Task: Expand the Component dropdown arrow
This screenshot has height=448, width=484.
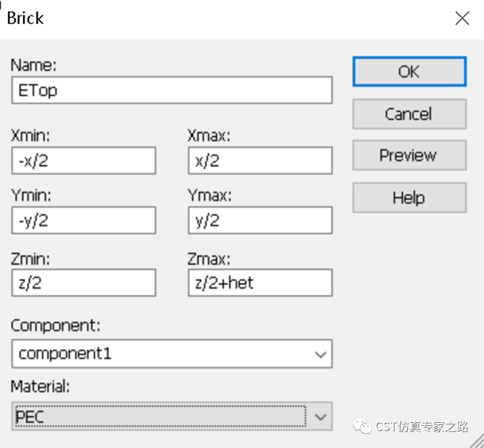Action: click(320, 354)
